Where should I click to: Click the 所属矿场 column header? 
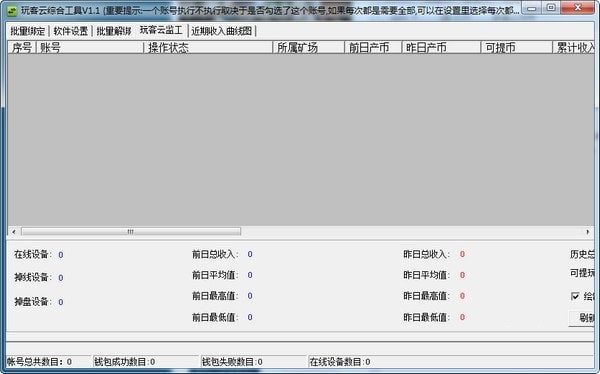309,47
